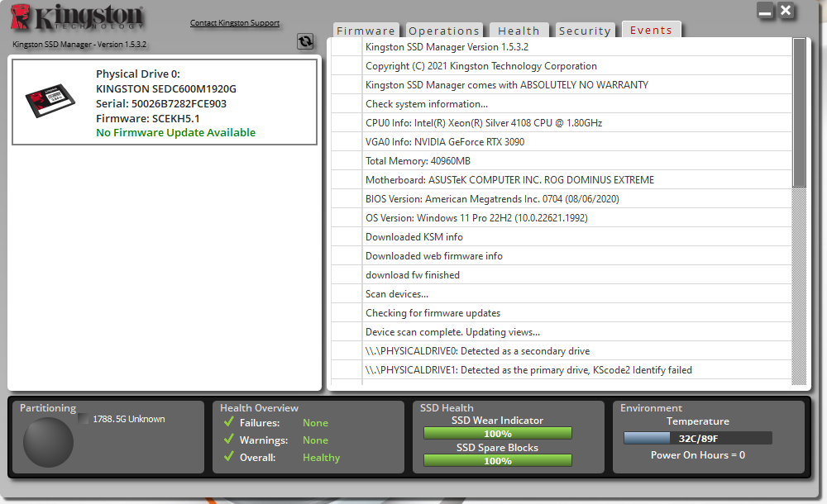Select "Kingston SSD Manager Version 1.5.3.2" event row
The image size is (827, 504).
[562, 47]
